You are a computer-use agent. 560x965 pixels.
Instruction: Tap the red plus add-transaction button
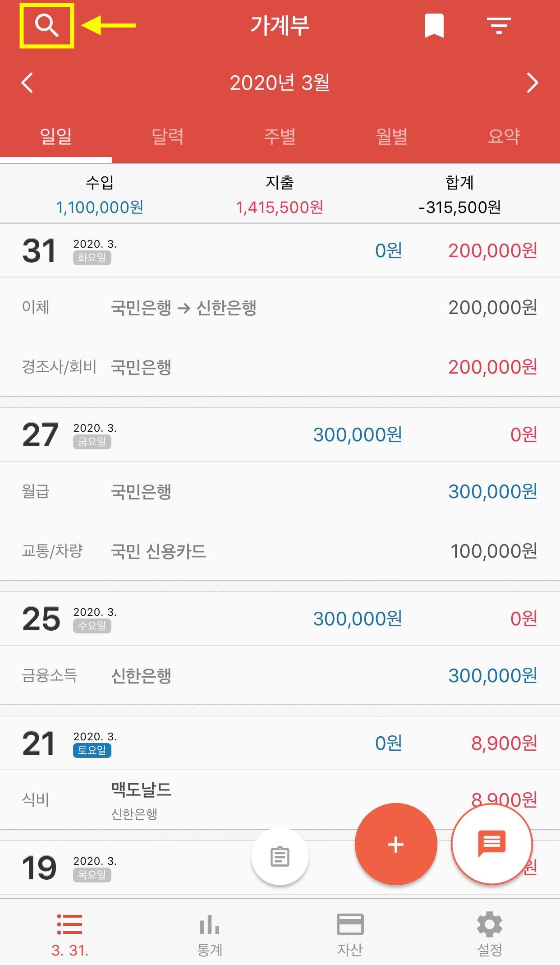[x=396, y=844]
